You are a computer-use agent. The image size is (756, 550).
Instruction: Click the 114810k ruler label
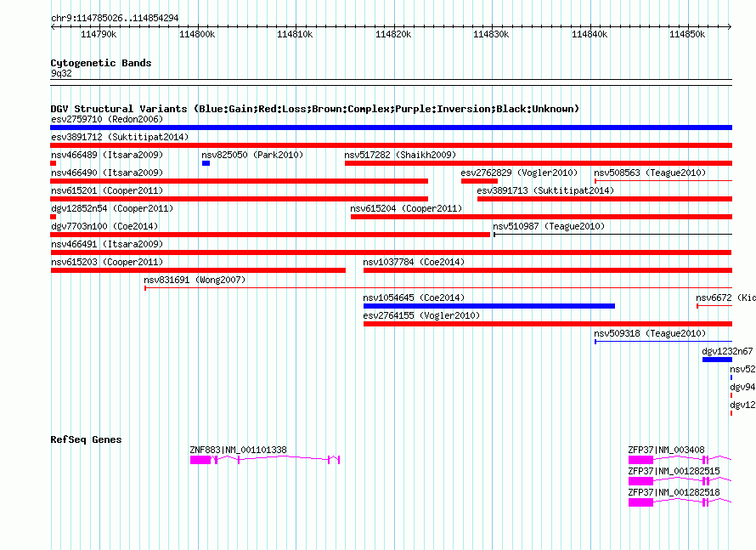[x=295, y=34]
